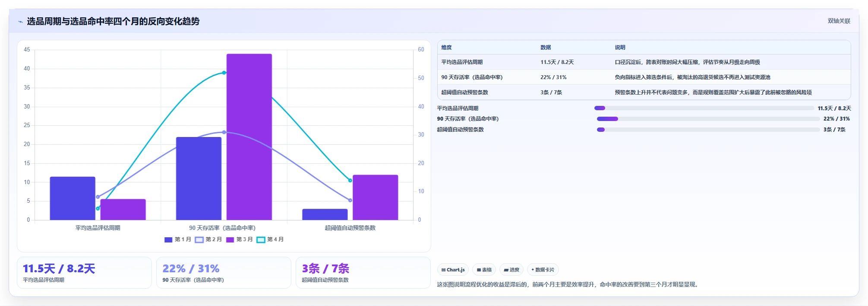Toggle the 第1月 legend series
Screen dimensions: 868x306
(178, 239)
